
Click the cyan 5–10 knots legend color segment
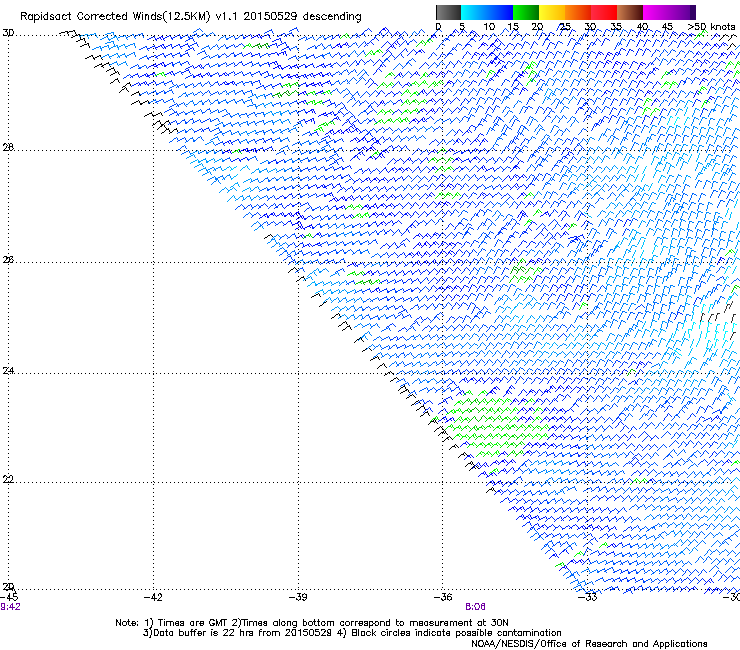click(474, 12)
